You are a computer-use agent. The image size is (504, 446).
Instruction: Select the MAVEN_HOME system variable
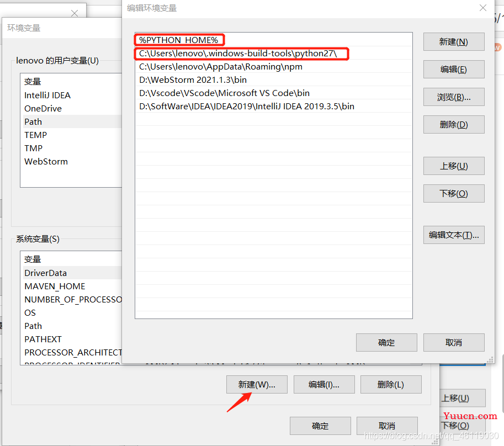71,286
